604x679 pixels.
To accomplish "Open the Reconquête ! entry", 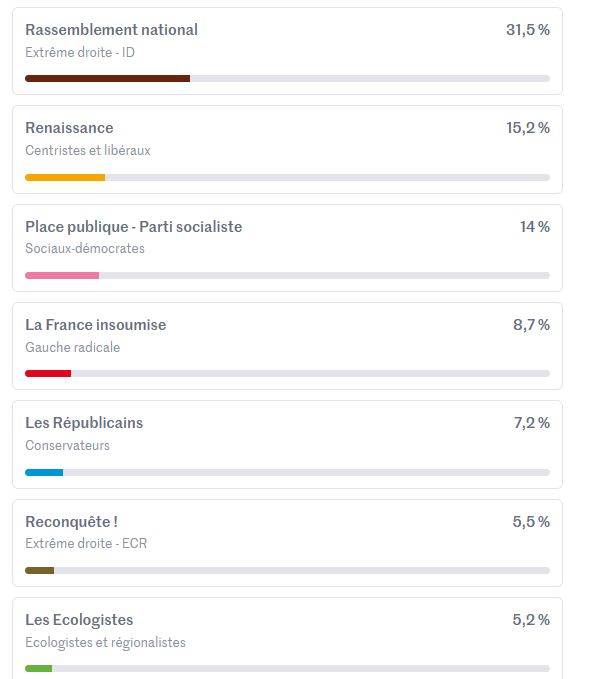I will click(x=72, y=522).
